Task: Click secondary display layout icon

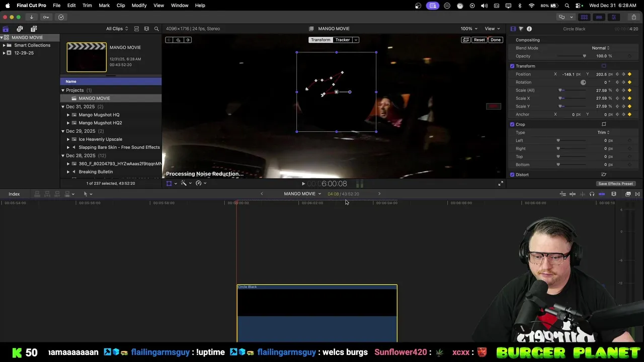Action: tap(562, 17)
